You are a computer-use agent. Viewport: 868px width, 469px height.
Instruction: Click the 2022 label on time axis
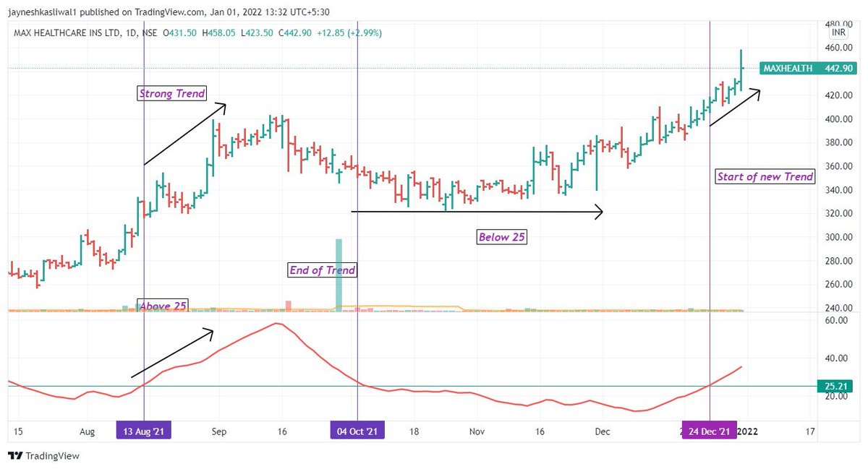748,431
